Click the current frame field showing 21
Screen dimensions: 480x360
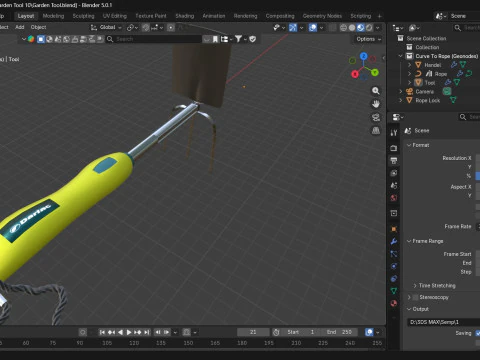tap(253, 332)
